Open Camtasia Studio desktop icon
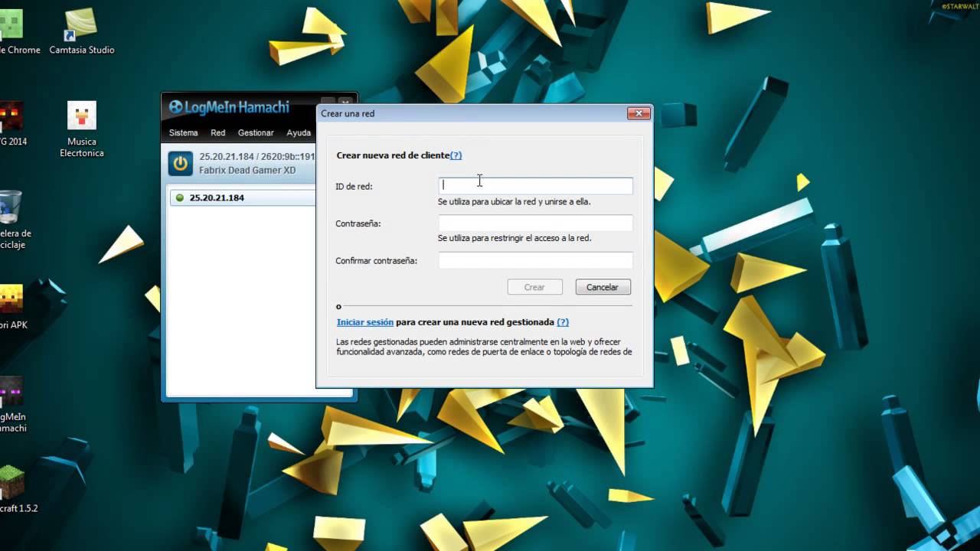980x551 pixels. 81,31
